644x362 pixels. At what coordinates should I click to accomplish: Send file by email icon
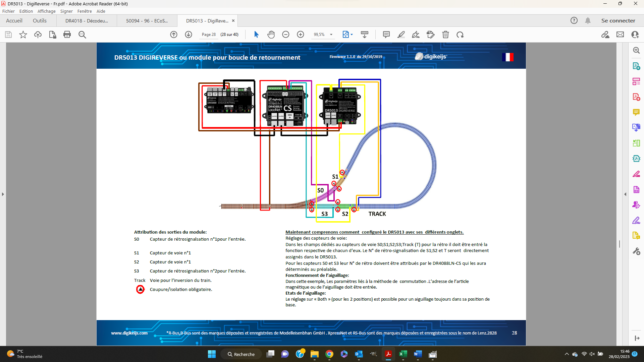(620, 35)
